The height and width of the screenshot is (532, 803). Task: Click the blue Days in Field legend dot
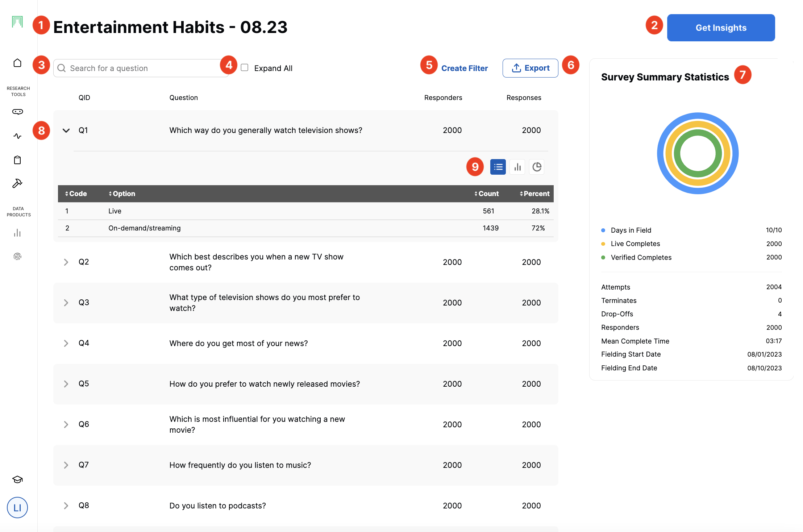click(603, 230)
